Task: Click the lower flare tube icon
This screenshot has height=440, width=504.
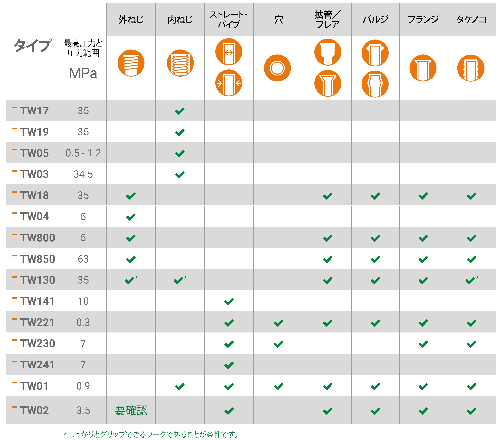Action: pyautogui.click(x=328, y=83)
